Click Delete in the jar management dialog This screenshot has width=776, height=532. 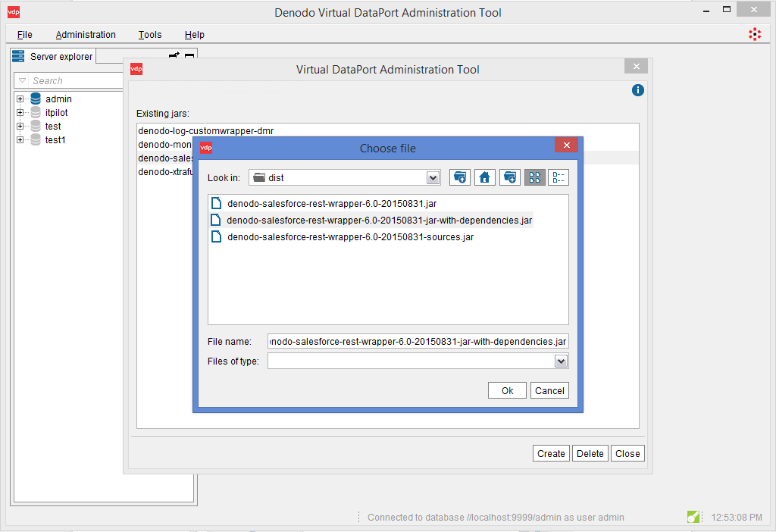pyautogui.click(x=590, y=453)
